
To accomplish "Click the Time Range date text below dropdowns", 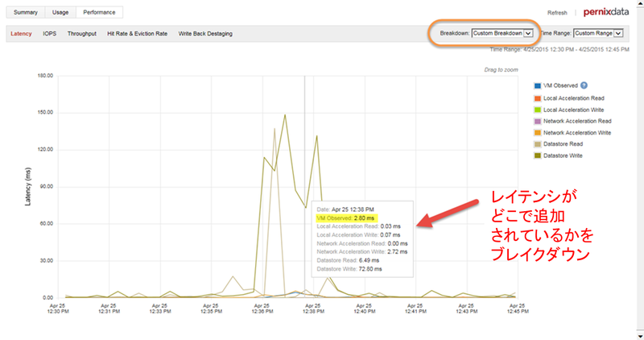I will pyautogui.click(x=559, y=49).
